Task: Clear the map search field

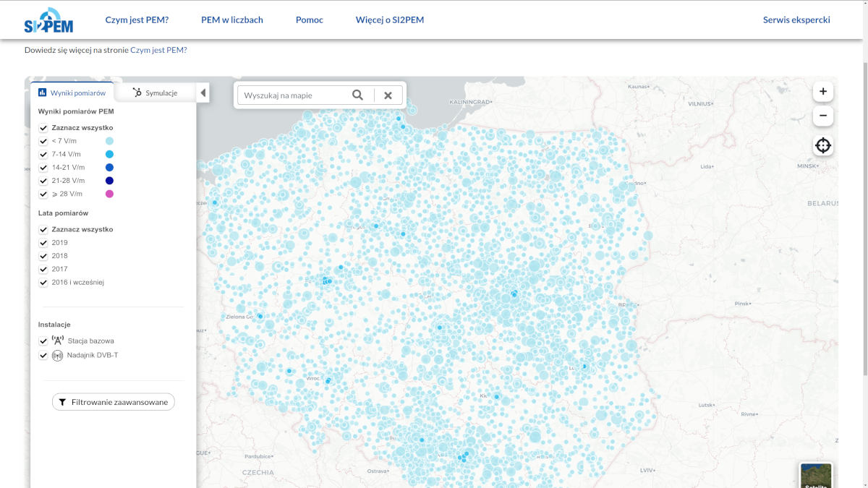Action: pyautogui.click(x=388, y=95)
